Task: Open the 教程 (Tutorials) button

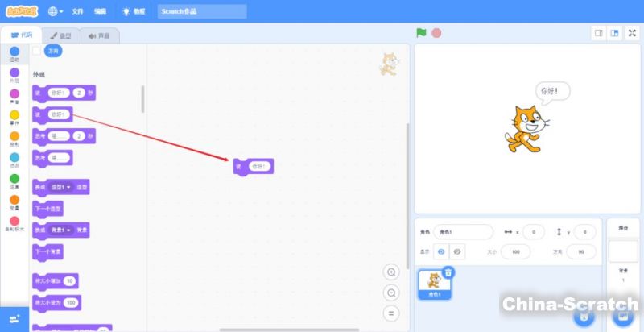Action: (x=134, y=11)
